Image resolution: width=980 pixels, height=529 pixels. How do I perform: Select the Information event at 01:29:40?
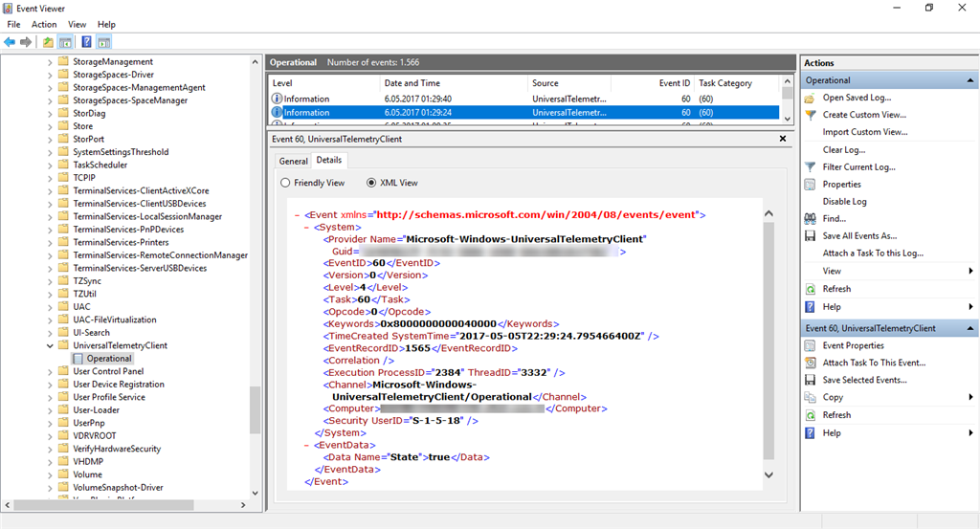coord(523,99)
